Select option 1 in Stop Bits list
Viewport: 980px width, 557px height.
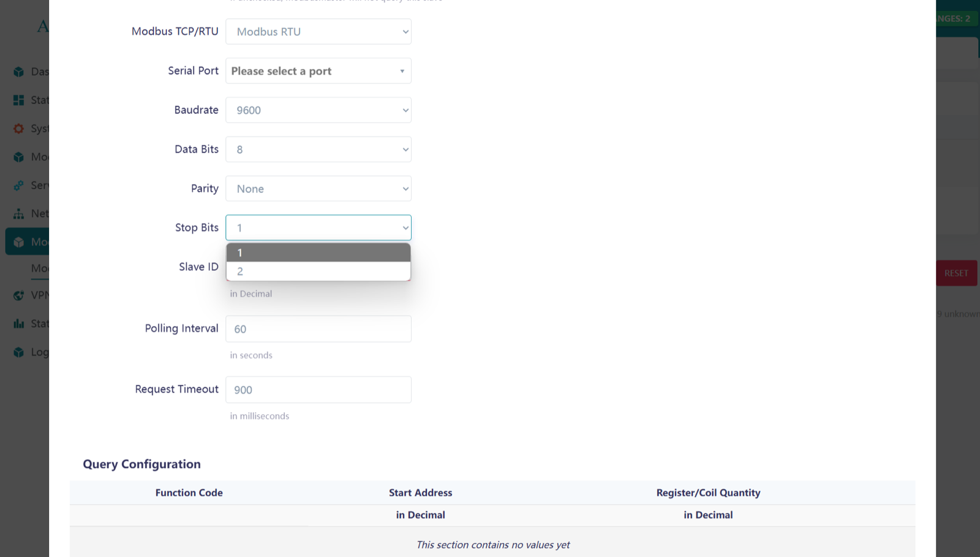[x=318, y=252]
